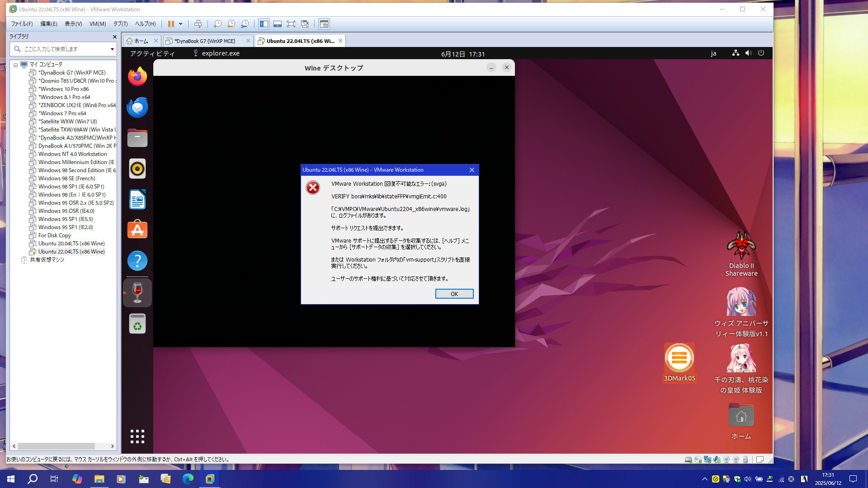
Task: Select Ubuntu 20.04LTS (x86 Wine) in library
Action: click(x=71, y=244)
